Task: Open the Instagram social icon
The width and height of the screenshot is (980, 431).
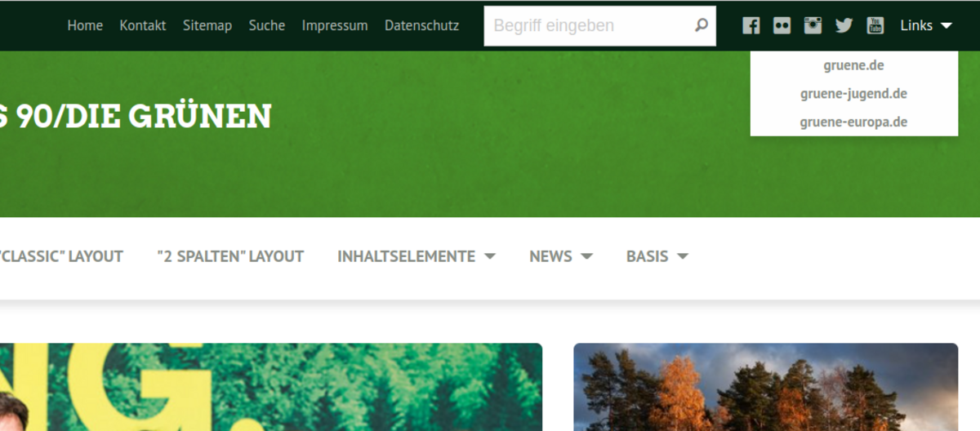Action: point(813,25)
